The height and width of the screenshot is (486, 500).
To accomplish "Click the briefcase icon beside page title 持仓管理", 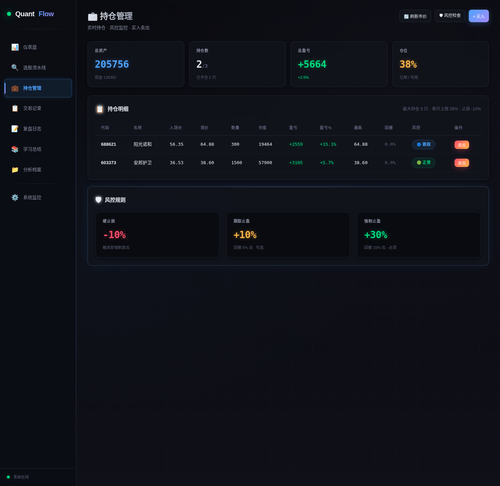I will pyautogui.click(x=92, y=16).
